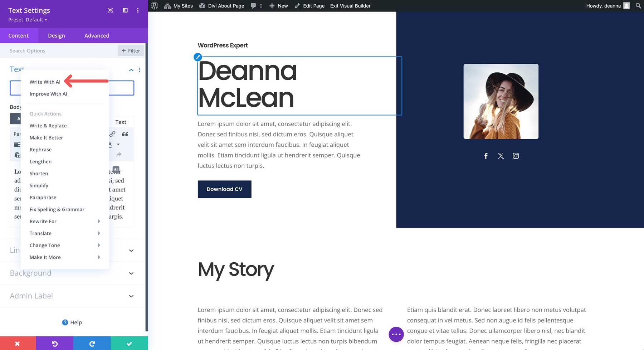This screenshot has height=350, width=644.
Task: Switch to the Design tab
Action: tap(57, 35)
